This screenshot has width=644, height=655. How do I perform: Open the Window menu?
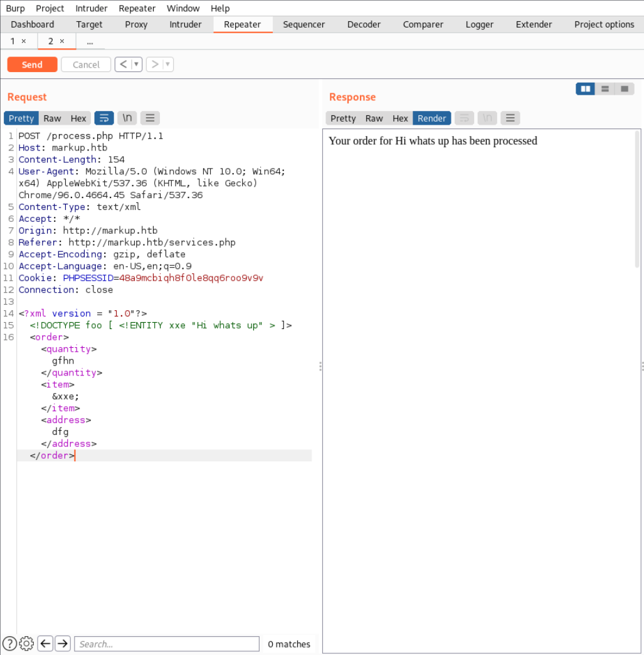pos(183,8)
